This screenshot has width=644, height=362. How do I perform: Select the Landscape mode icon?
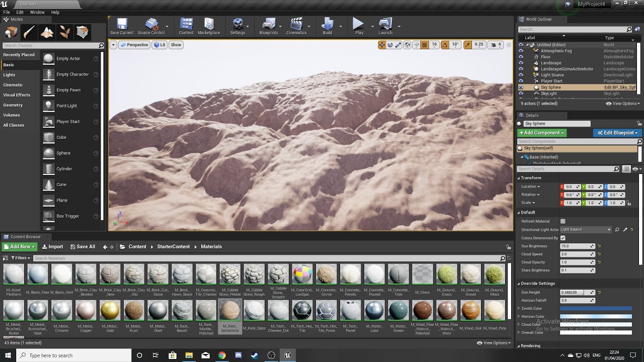[x=47, y=32]
